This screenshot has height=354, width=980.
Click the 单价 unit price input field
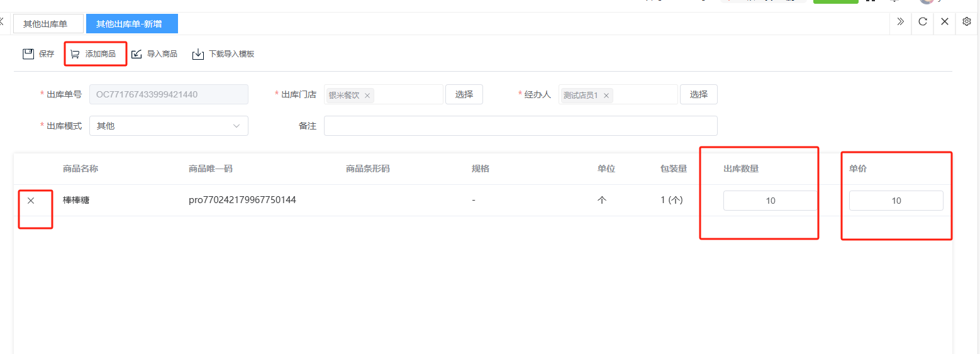(x=896, y=201)
